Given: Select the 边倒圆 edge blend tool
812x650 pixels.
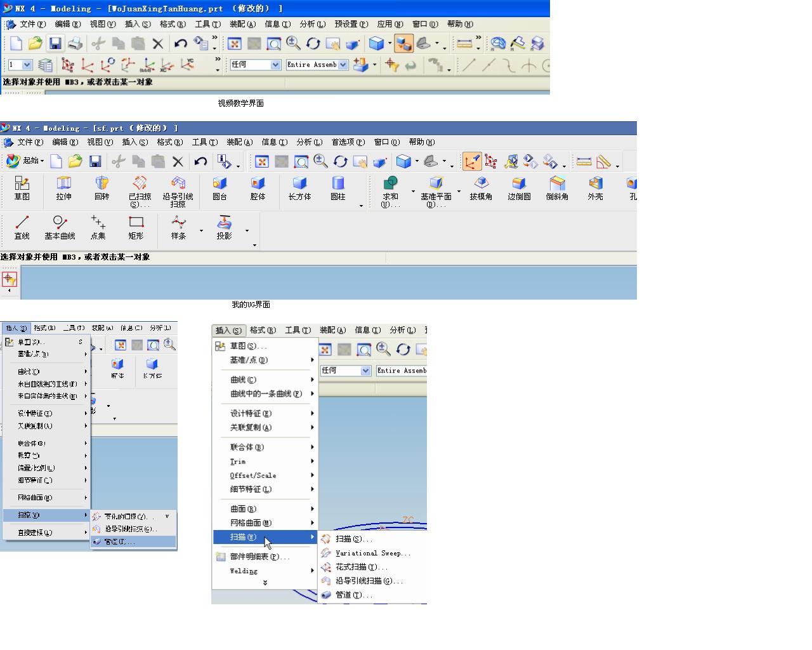Looking at the screenshot, I should point(520,189).
